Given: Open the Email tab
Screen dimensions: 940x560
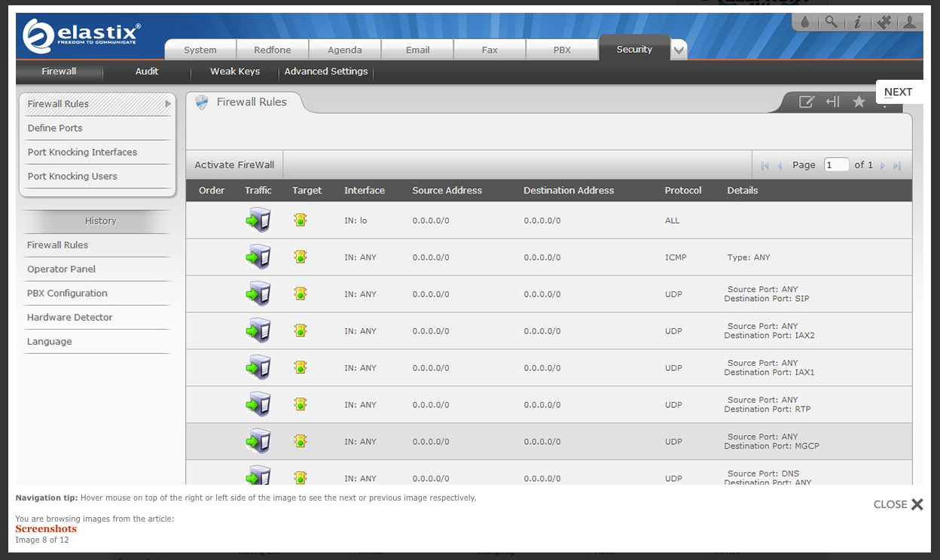Looking at the screenshot, I should [417, 50].
